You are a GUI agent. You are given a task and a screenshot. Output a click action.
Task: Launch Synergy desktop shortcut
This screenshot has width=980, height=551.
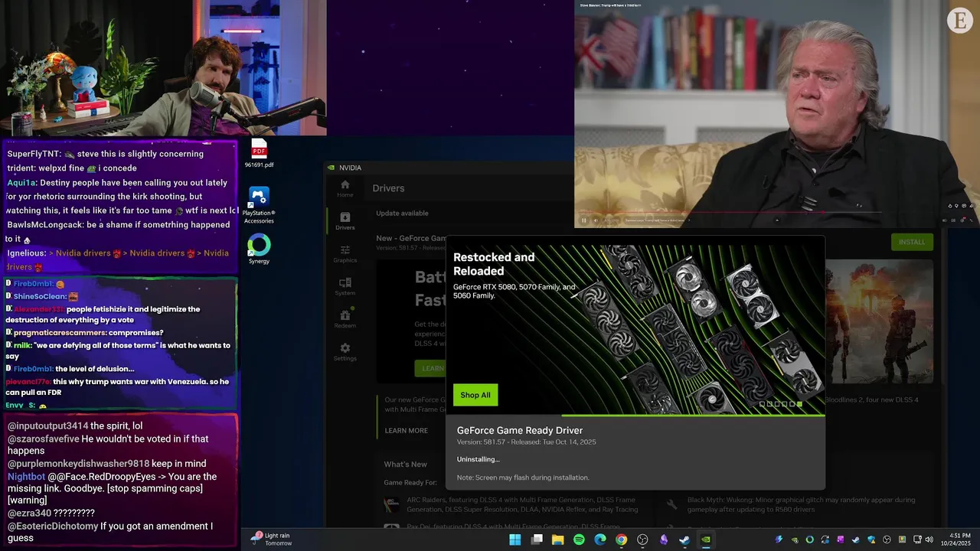(x=259, y=249)
